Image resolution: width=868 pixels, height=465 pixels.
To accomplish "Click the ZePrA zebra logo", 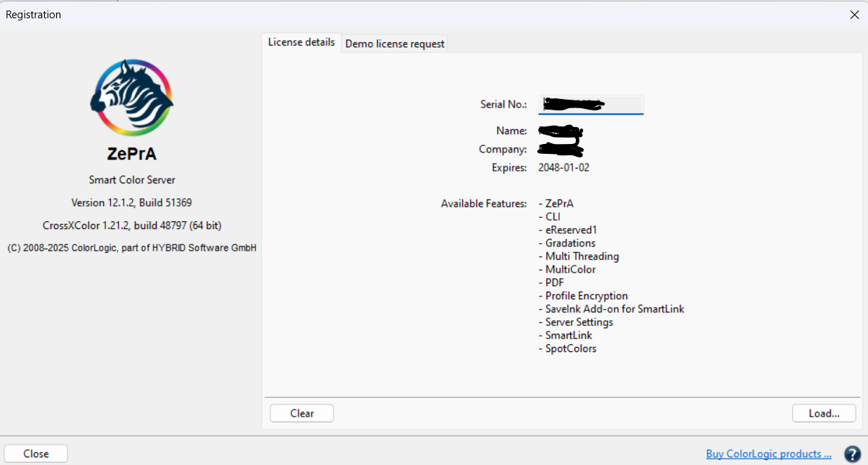I will click(131, 98).
